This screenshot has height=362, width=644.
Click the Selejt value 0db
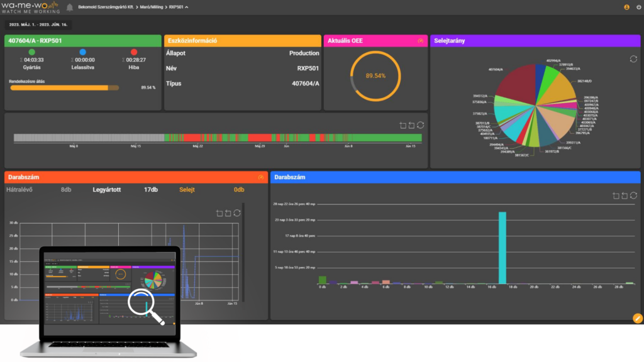239,190
